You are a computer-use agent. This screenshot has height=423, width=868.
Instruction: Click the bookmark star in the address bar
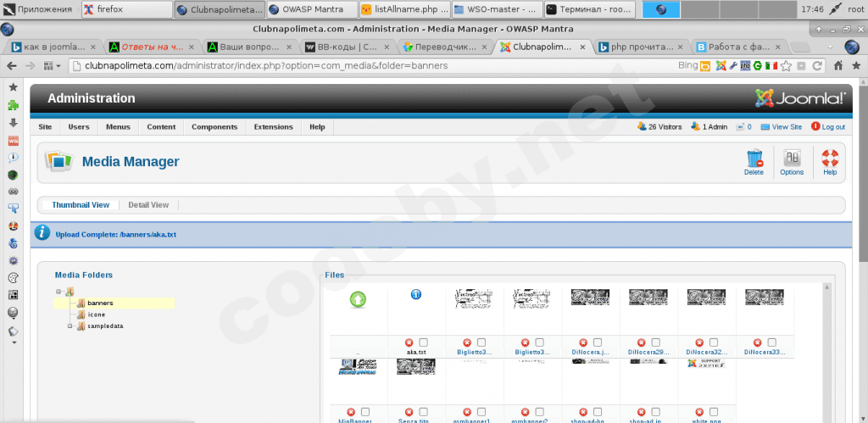tap(786, 66)
